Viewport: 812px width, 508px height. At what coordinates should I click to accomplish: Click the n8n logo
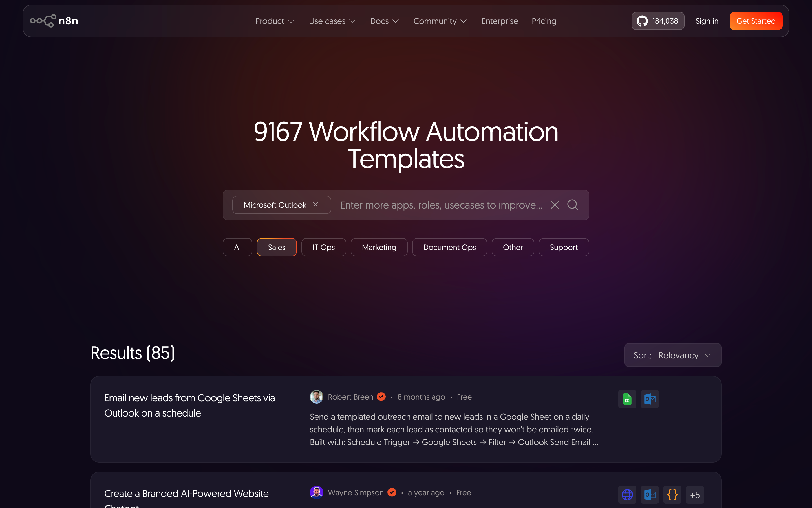point(54,21)
